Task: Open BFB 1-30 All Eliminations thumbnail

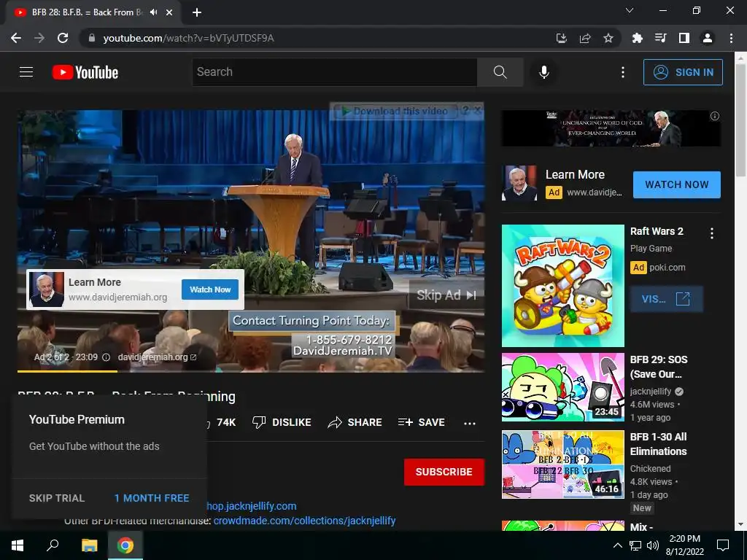Action: tap(562, 464)
